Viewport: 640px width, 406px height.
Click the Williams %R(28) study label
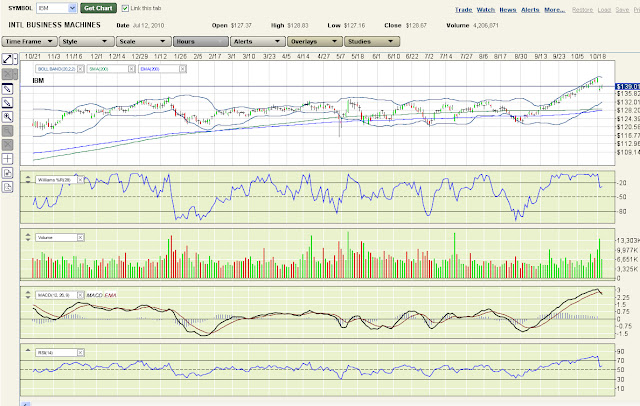(x=56, y=180)
